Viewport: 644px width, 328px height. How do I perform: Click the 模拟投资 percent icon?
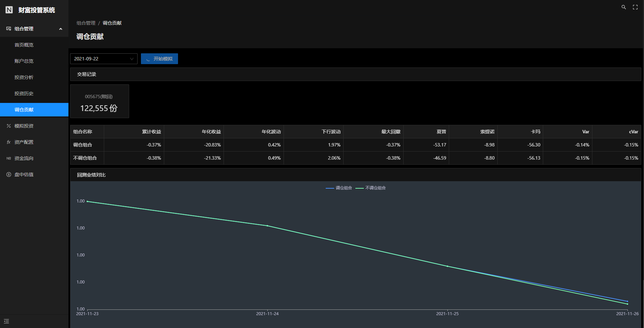9,126
